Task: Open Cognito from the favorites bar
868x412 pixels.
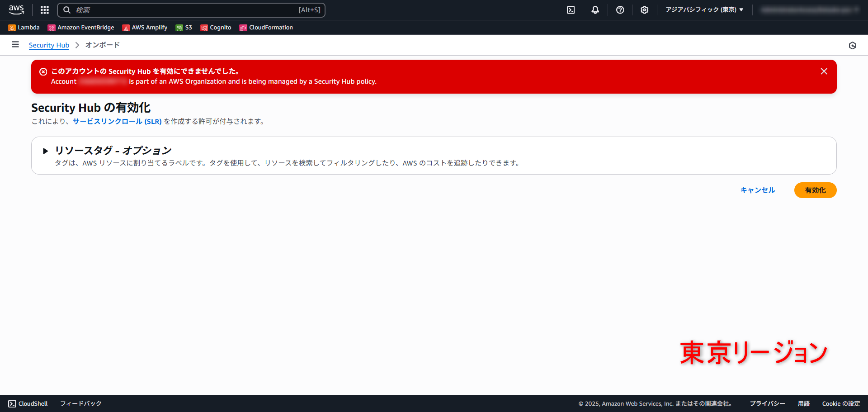Action: click(x=216, y=27)
